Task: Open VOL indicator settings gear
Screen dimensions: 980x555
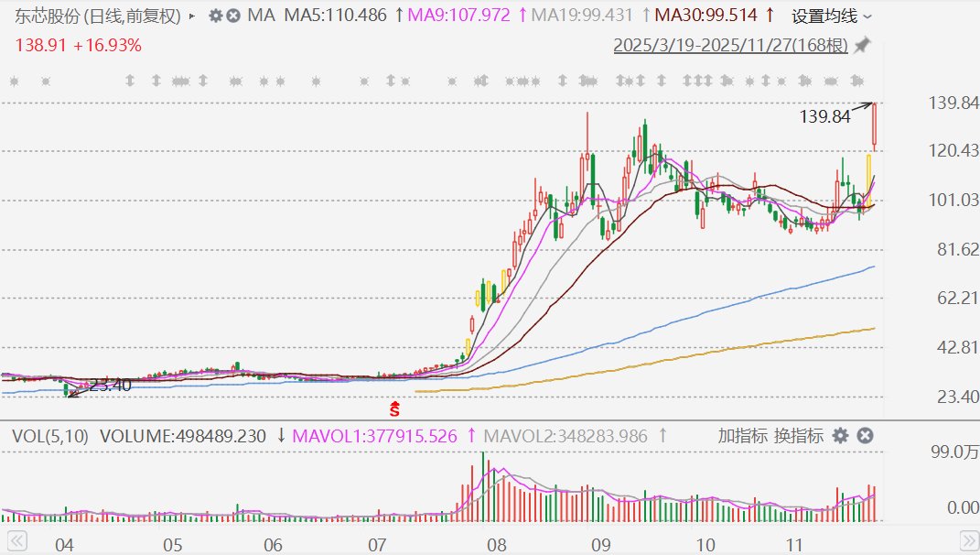Action: tap(841, 436)
